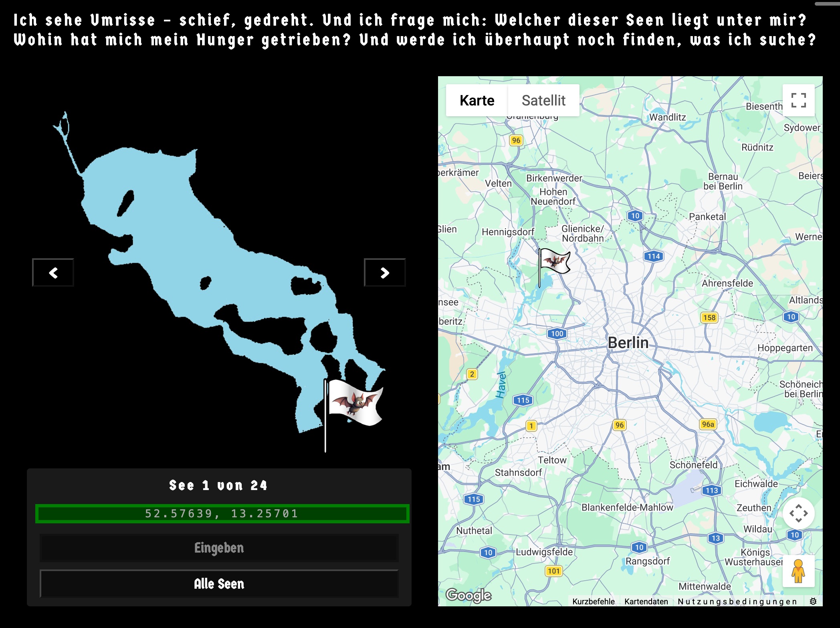Open the Alle Seen list

(219, 584)
